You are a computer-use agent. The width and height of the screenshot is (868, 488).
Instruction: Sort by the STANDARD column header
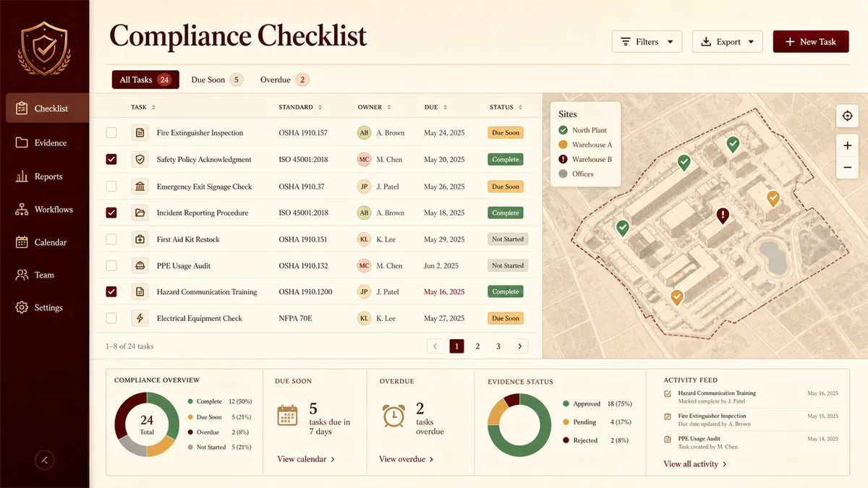300,107
